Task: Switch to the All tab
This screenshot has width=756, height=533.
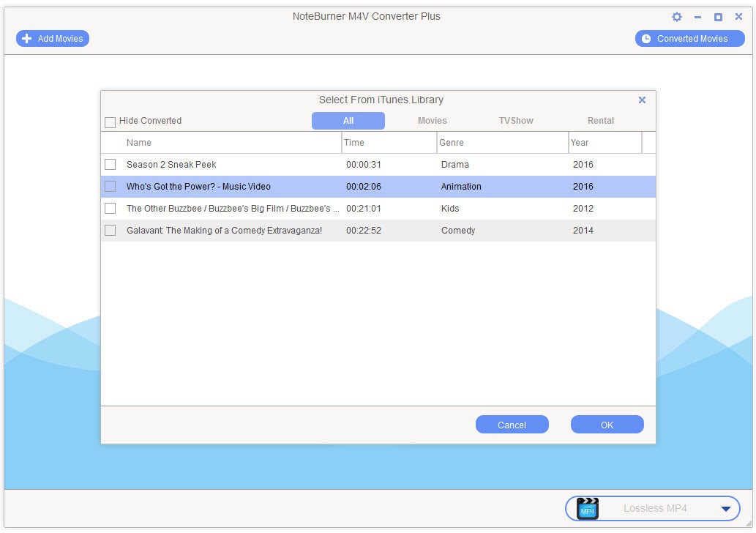Action: click(348, 121)
